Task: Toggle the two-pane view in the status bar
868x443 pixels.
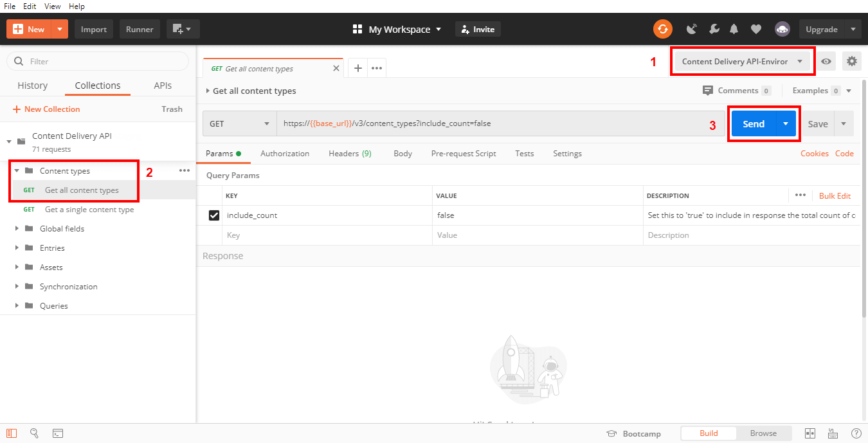Action: click(811, 433)
